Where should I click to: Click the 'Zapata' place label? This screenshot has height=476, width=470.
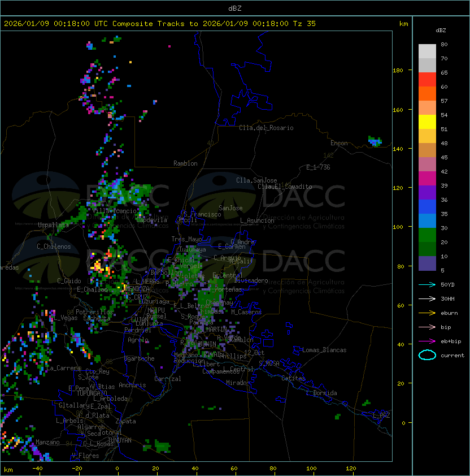pyautogui.click(x=125, y=421)
